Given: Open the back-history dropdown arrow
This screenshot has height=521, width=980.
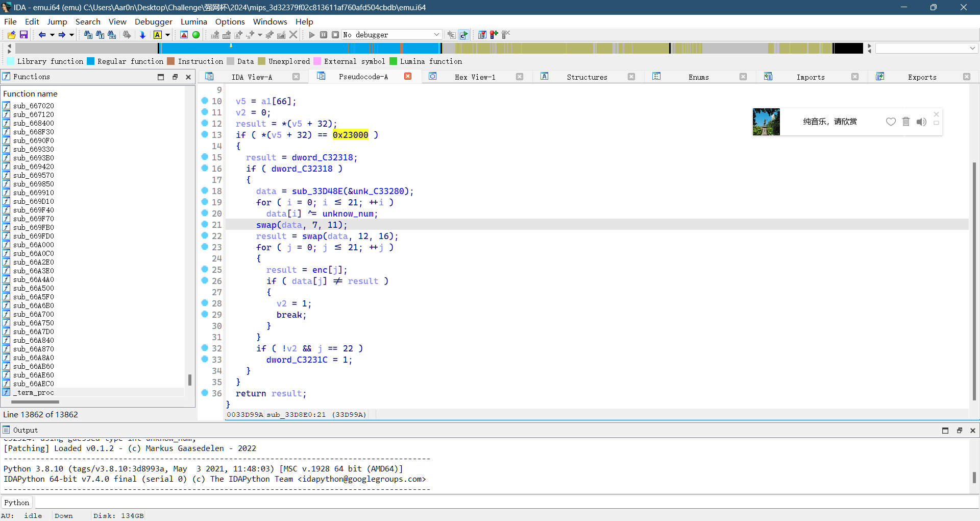Looking at the screenshot, I should pos(52,35).
